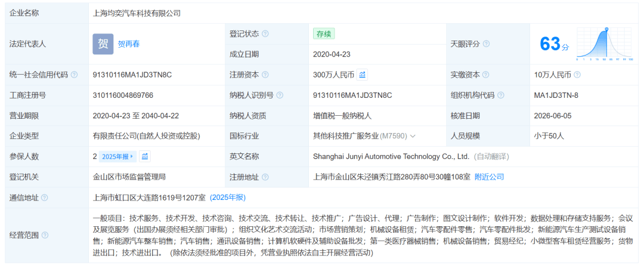Open chart icon next to 300万人民币
644x268 pixels.
(363, 75)
